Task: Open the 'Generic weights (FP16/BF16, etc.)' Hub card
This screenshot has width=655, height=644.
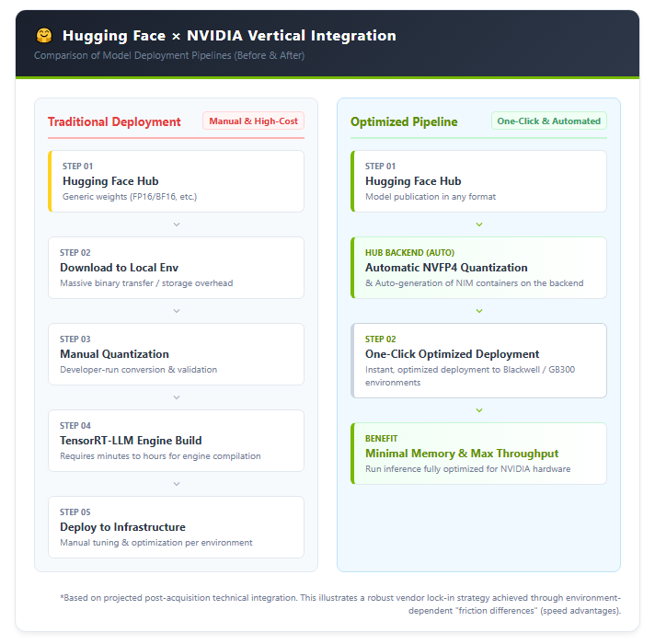Action: 177,181
